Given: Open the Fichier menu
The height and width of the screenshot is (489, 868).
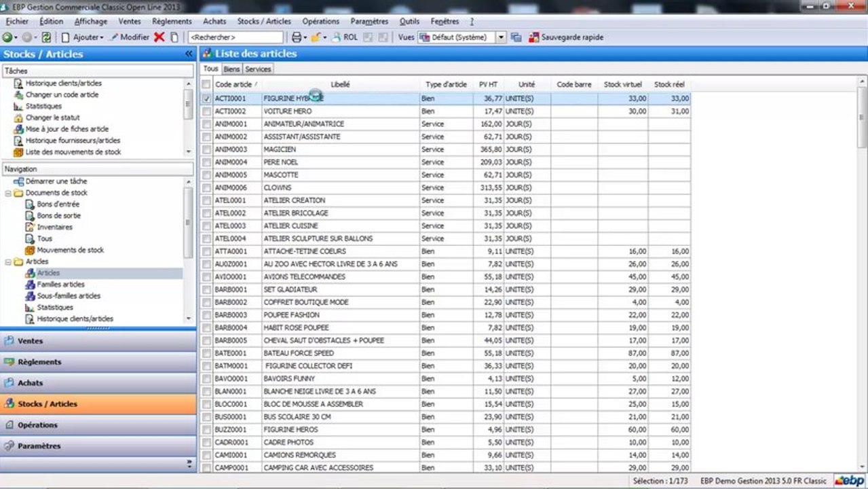Looking at the screenshot, I should tap(17, 21).
